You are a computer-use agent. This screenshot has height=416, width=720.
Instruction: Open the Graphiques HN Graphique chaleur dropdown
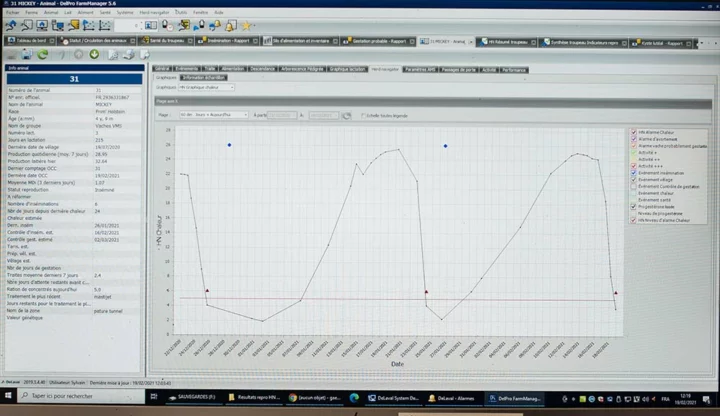(208, 87)
